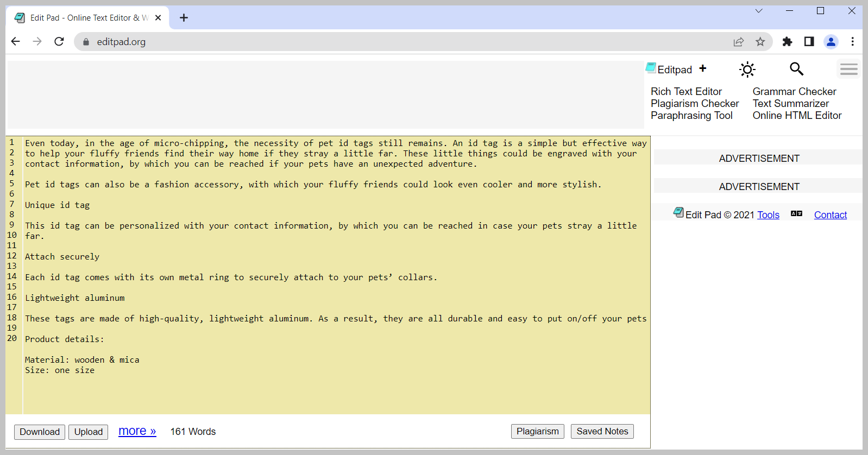Toggle dark mode with the sun icon
The image size is (868, 455).
(747, 69)
